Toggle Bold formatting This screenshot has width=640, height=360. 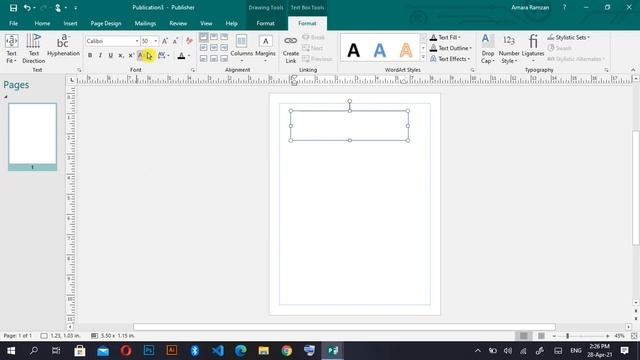coord(90,56)
